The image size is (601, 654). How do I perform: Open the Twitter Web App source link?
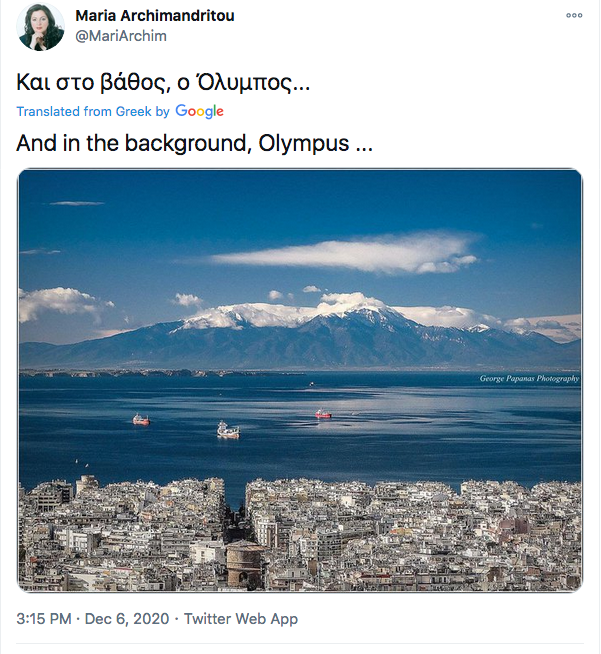click(x=241, y=619)
